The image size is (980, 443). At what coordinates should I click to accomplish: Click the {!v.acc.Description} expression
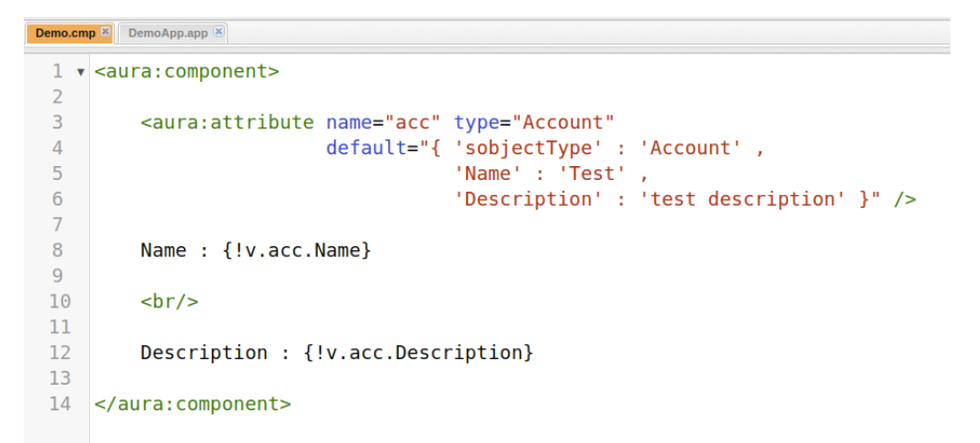[x=419, y=353]
